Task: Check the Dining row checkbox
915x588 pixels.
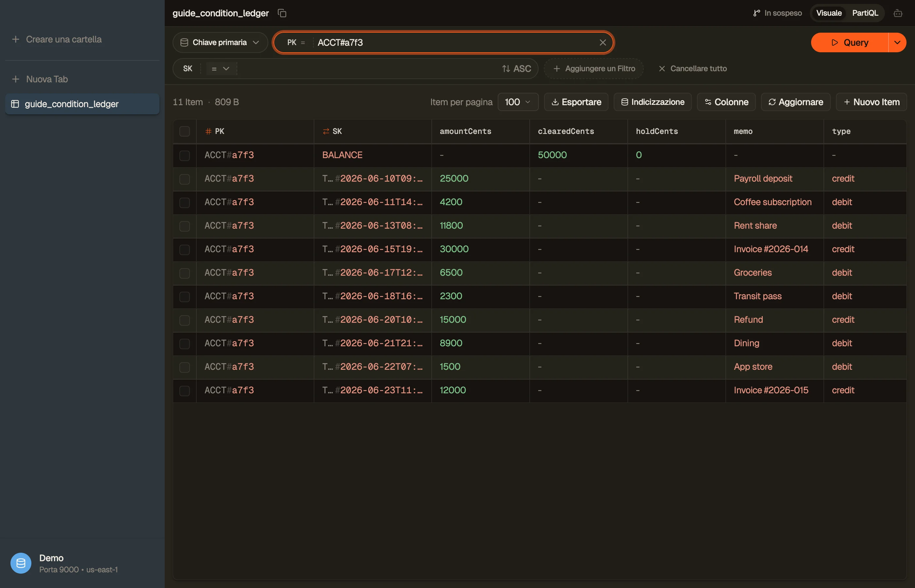Action: tap(184, 344)
